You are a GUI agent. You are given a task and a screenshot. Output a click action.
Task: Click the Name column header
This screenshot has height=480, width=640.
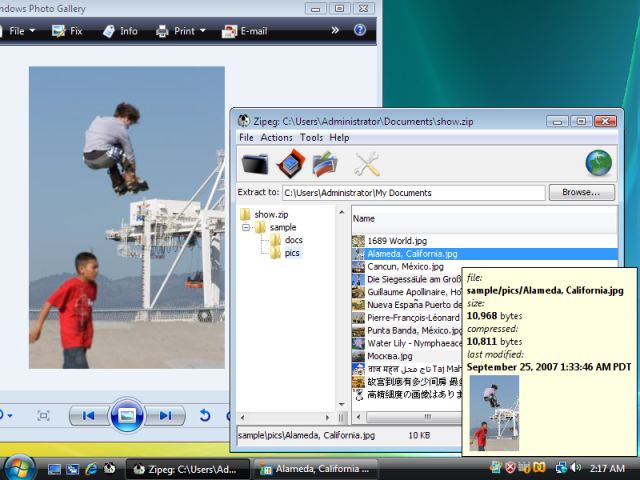pyautogui.click(x=484, y=219)
